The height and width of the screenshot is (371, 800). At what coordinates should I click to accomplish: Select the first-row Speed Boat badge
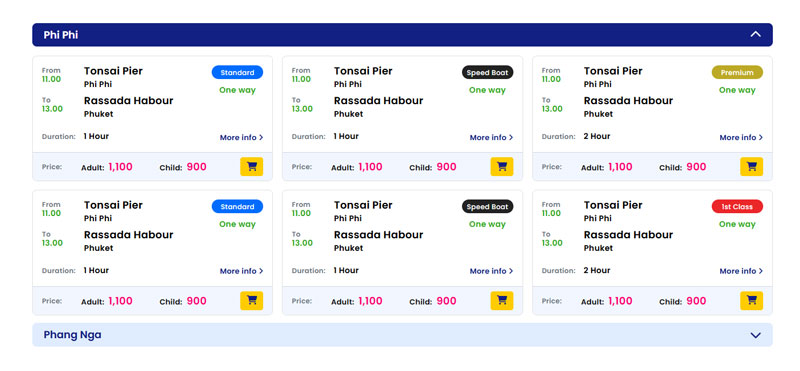coord(487,72)
